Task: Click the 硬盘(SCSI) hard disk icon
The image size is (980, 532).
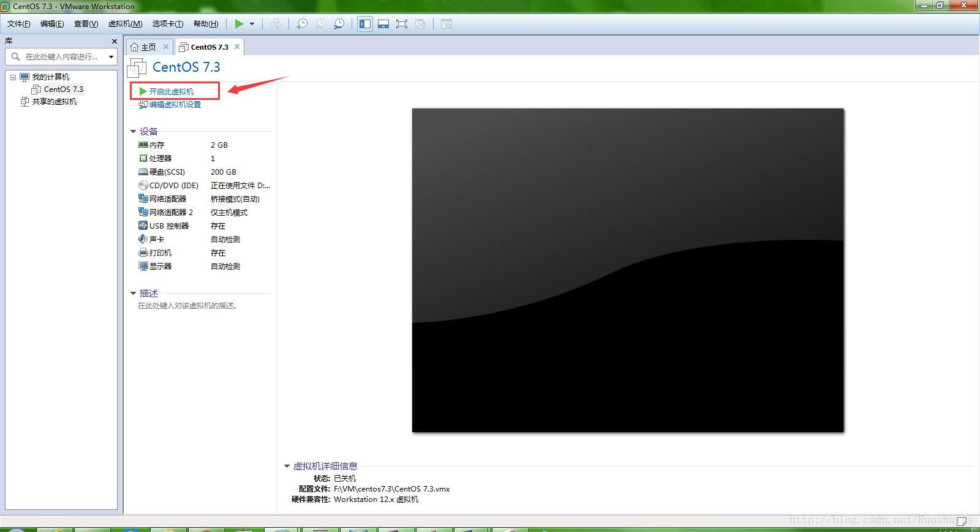Action: [x=143, y=172]
